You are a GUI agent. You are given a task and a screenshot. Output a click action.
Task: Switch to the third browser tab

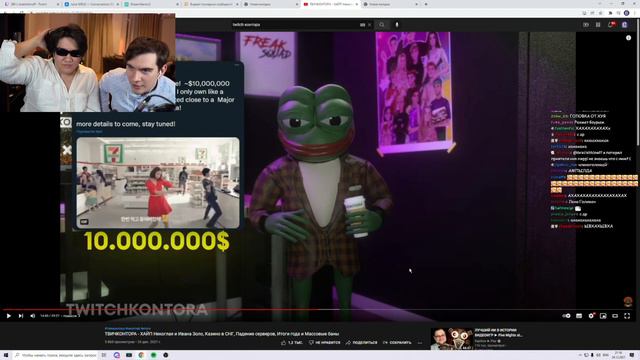[x=151, y=4]
